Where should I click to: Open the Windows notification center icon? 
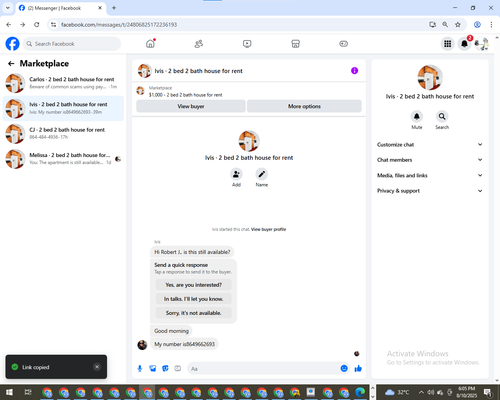tap(488, 392)
